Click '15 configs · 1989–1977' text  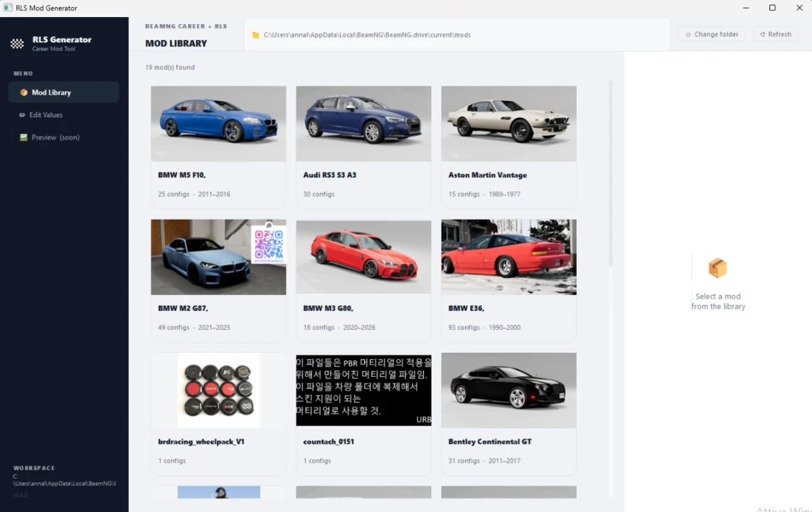484,194
